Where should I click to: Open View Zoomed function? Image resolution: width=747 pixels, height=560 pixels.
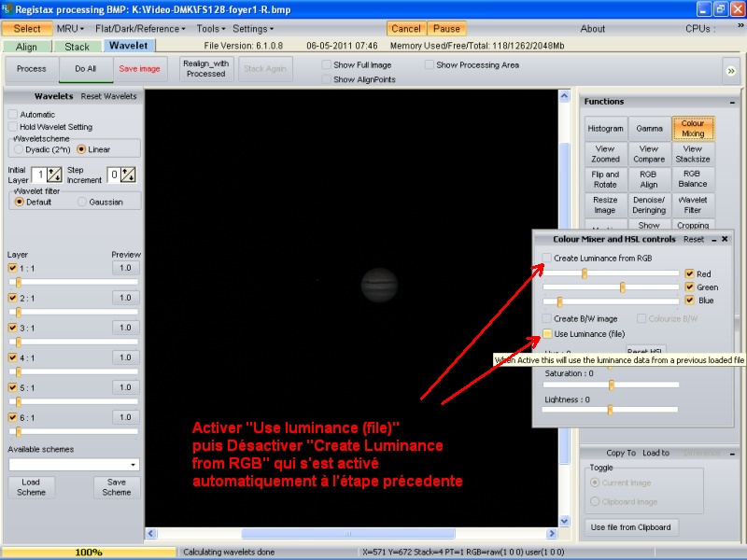[x=605, y=154]
